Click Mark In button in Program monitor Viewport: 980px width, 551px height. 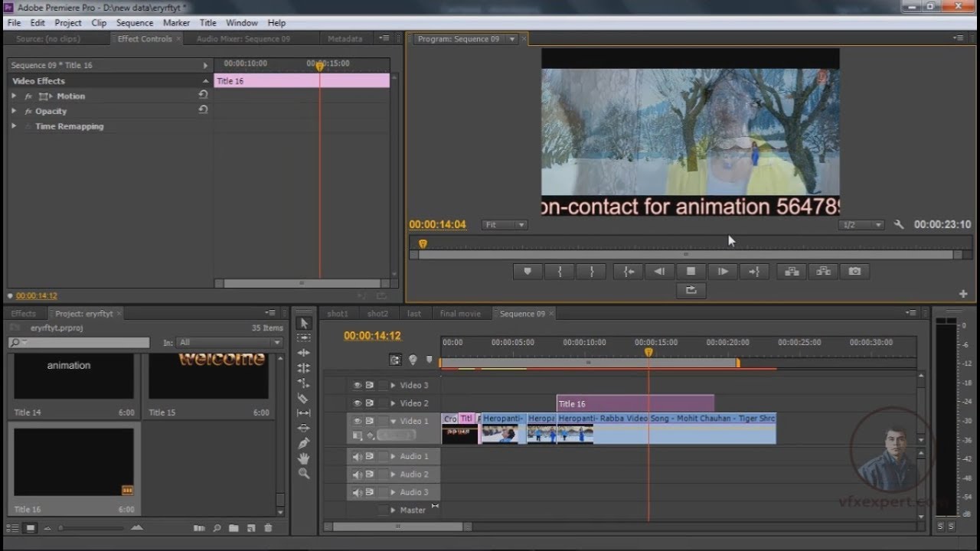pos(560,271)
